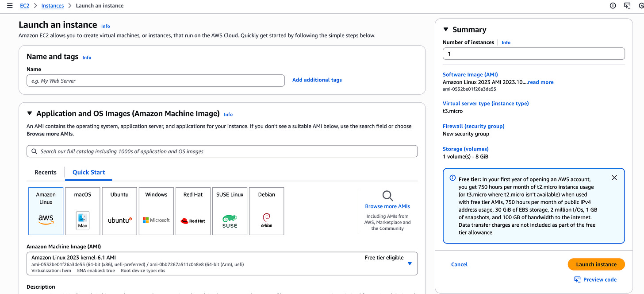Collapse the Application and OS Images section
The image size is (644, 294).
(30, 114)
